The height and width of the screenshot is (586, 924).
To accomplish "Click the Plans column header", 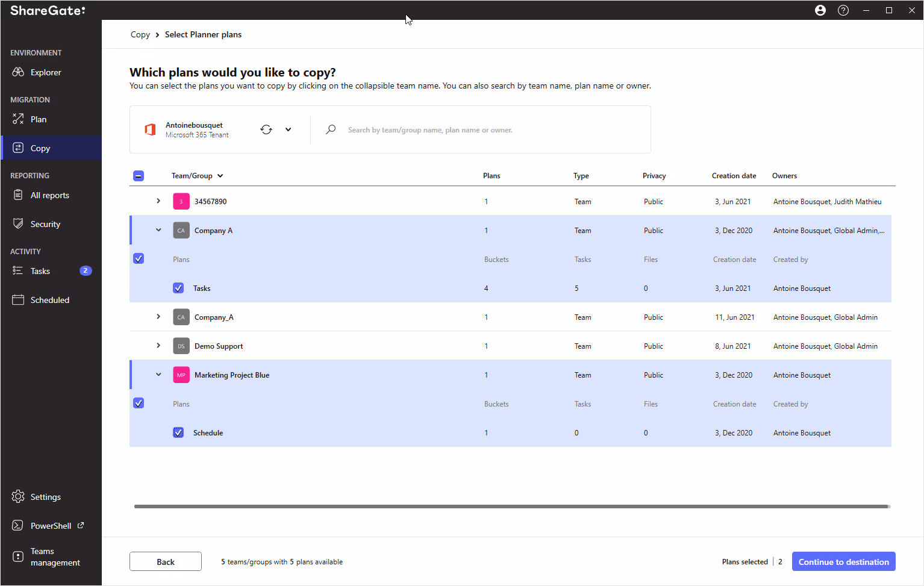I will pyautogui.click(x=492, y=176).
